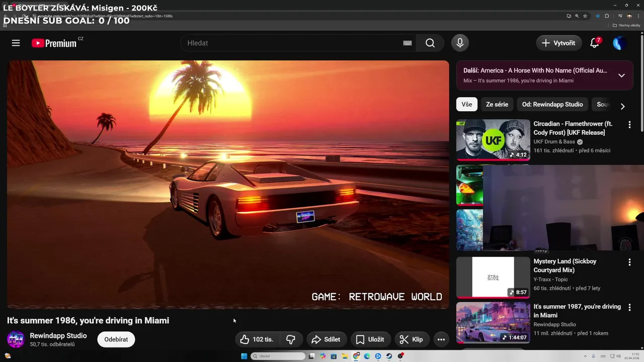Open Mystery Land 8:57 thumbnail

[x=493, y=278]
